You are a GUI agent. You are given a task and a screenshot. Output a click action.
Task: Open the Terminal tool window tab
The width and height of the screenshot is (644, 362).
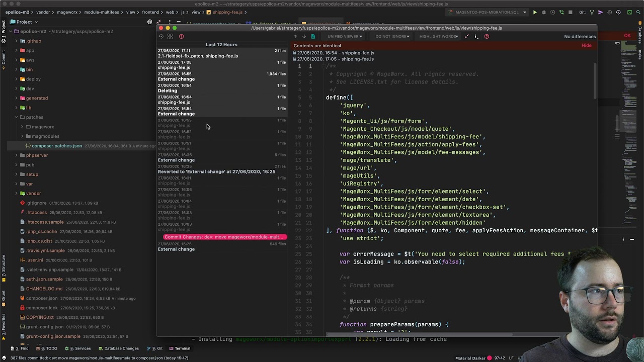[x=179, y=348]
